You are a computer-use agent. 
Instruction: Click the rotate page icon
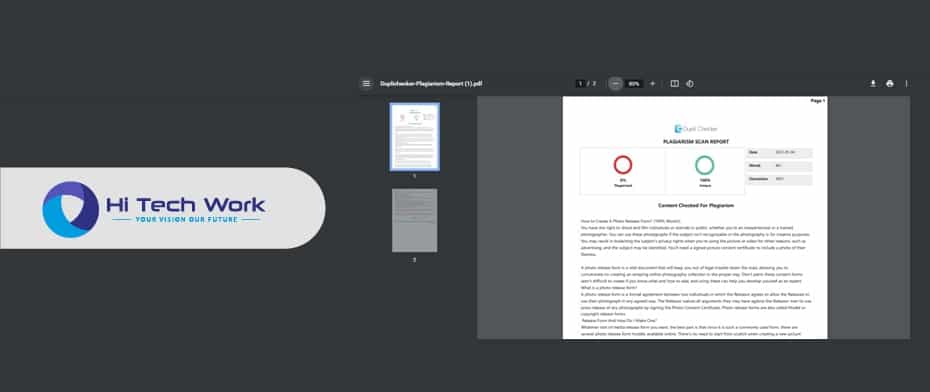(x=690, y=84)
